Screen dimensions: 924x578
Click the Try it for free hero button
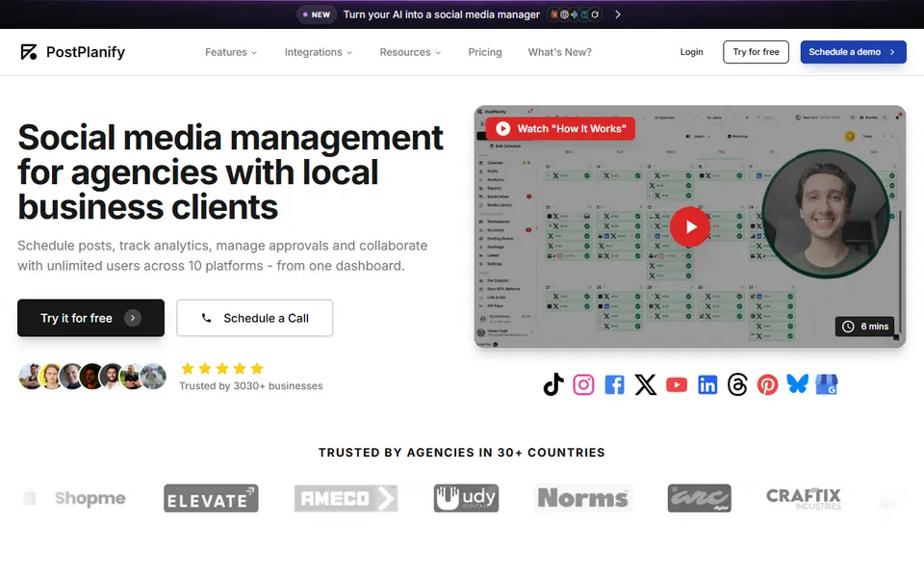(x=90, y=318)
